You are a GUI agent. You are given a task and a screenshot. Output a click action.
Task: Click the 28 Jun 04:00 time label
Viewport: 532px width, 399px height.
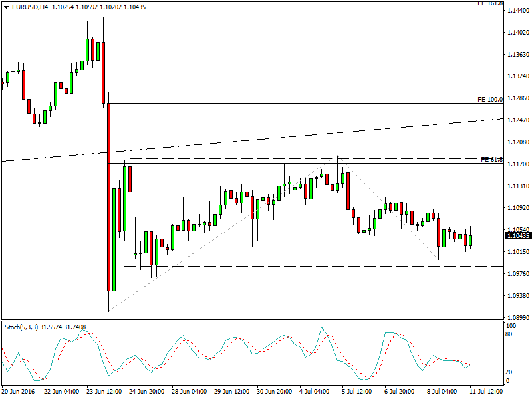point(190,391)
